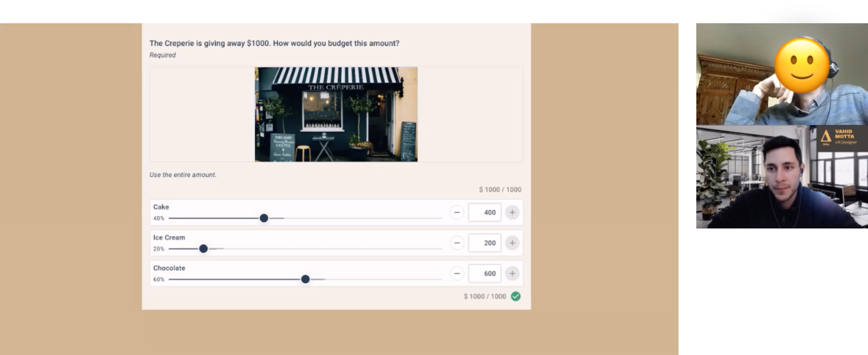Decrease the Ice Cream amount with minus
The image size is (868, 355).
click(x=457, y=243)
